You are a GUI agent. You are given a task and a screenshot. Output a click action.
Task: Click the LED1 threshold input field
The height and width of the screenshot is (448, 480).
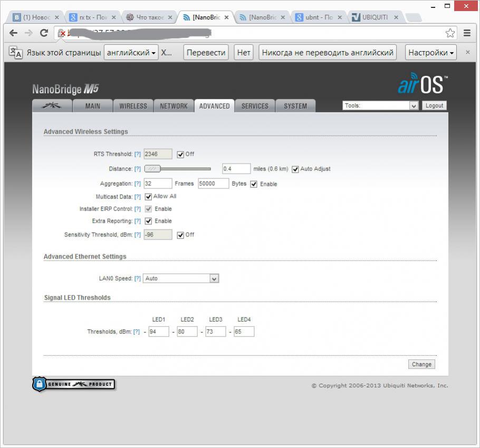pos(159,332)
